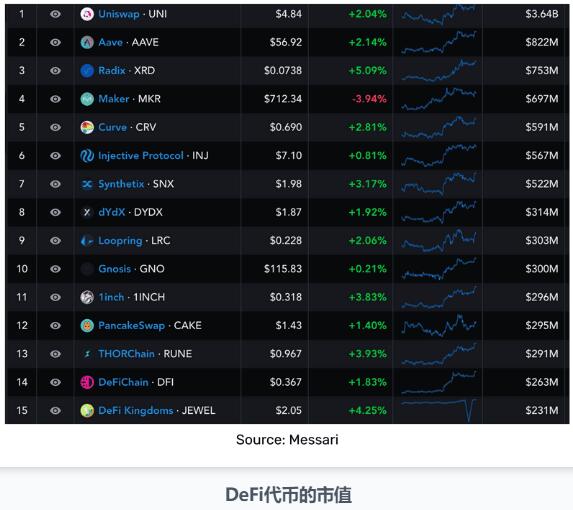Click the Radix token logo
Image resolution: width=573 pixels, height=510 pixels.
click(87, 71)
